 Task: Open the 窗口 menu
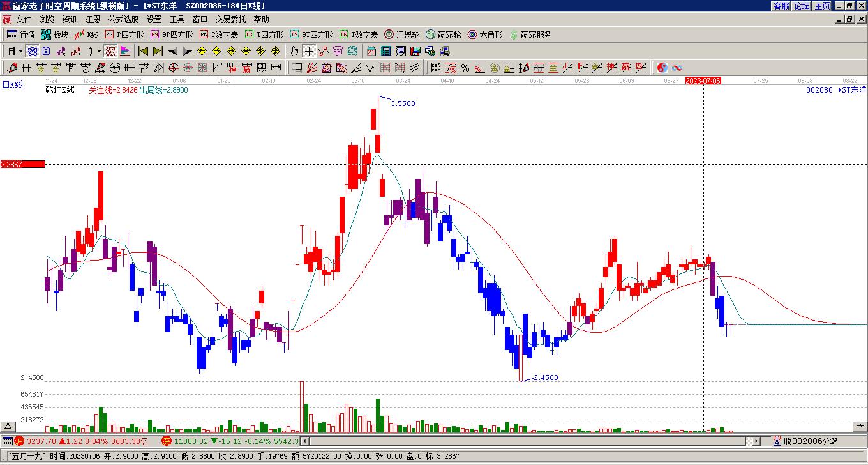coord(200,20)
